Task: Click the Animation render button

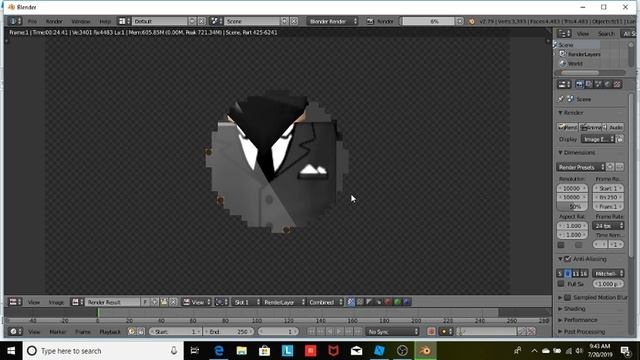Action: tap(591, 127)
